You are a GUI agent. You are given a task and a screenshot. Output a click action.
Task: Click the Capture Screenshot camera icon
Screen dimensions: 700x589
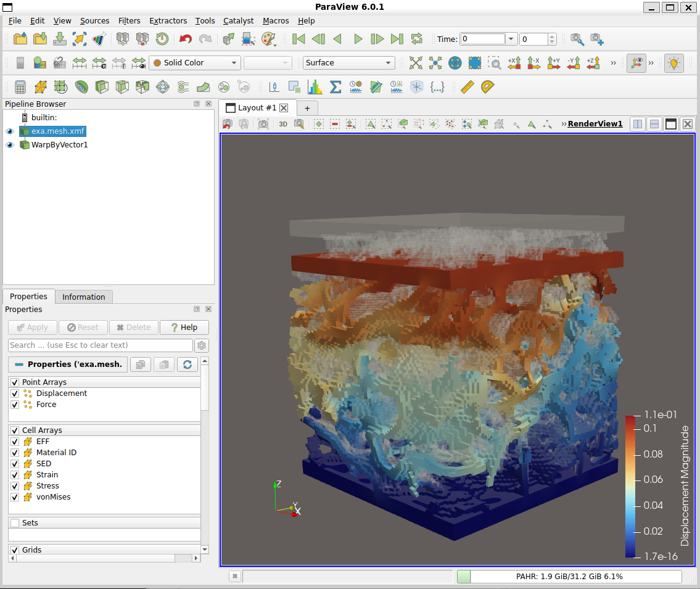263,124
